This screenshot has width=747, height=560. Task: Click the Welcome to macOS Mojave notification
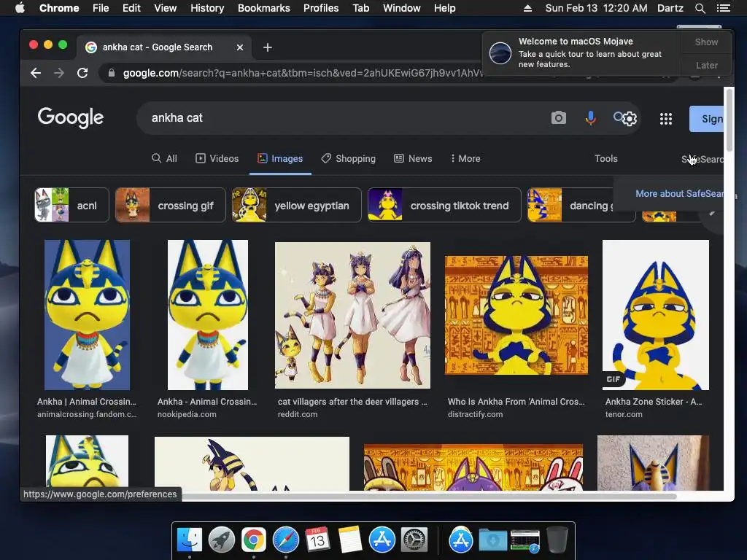582,52
